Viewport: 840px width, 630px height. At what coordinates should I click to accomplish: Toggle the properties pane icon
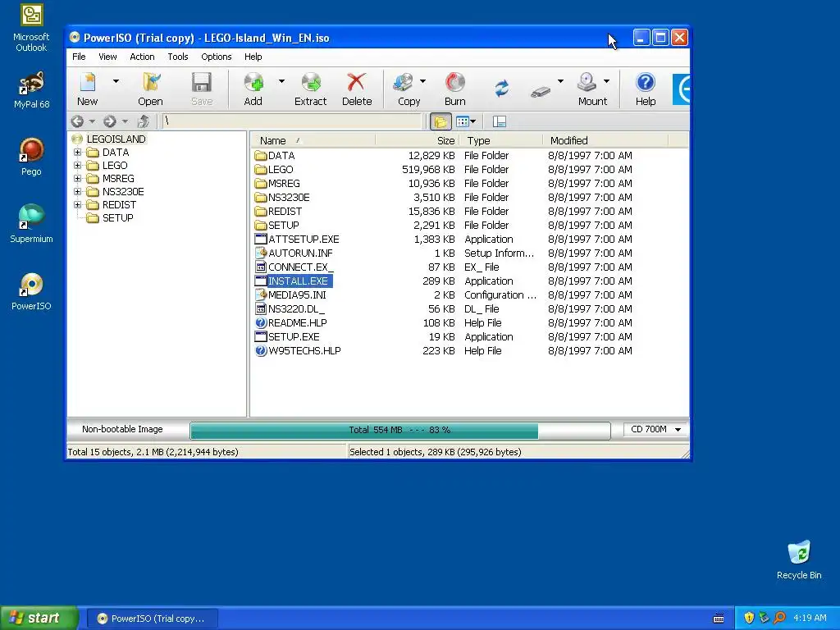(x=500, y=121)
